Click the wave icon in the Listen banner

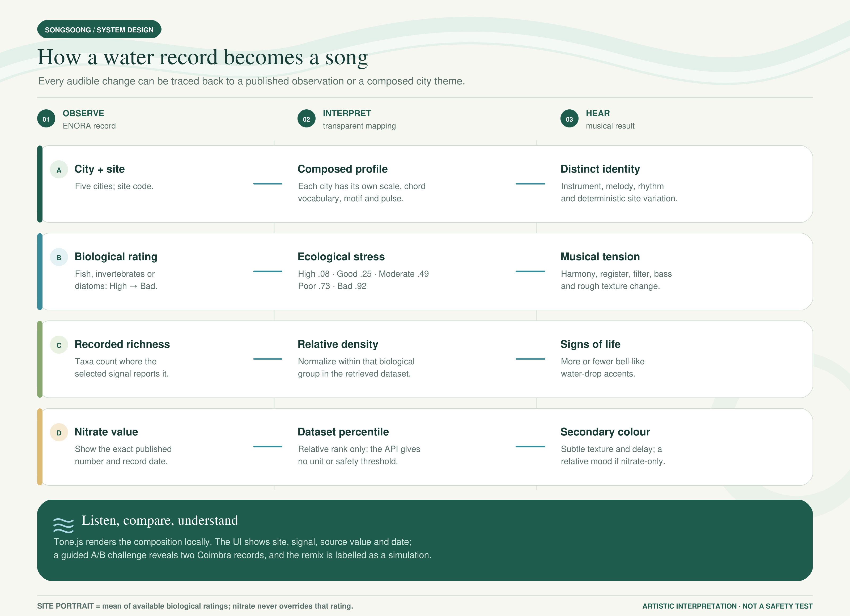(x=63, y=525)
